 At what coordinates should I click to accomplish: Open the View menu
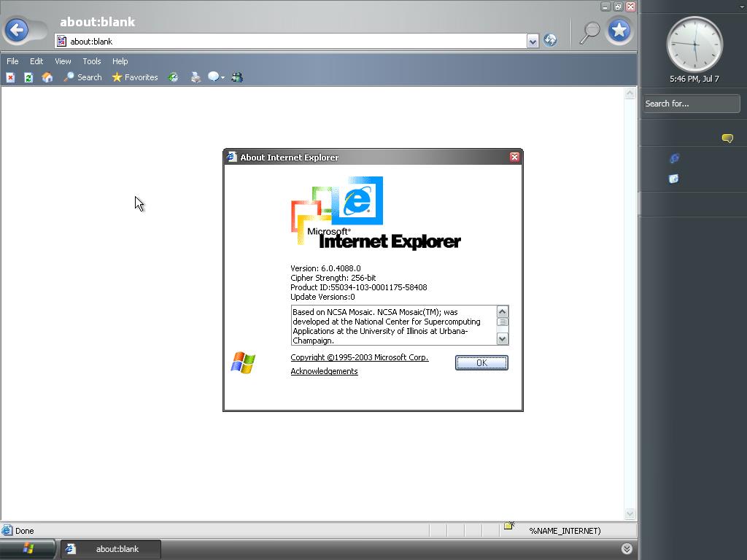tap(63, 61)
